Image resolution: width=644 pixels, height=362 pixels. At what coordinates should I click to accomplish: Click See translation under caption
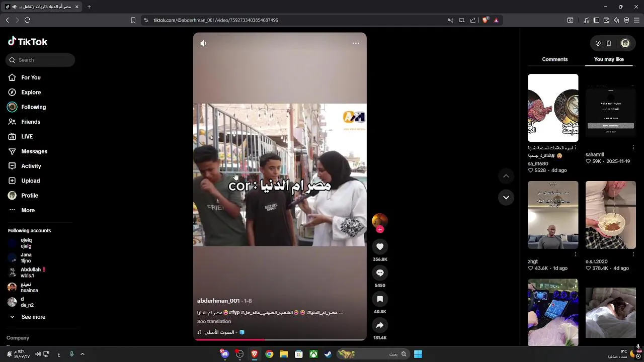pyautogui.click(x=214, y=322)
